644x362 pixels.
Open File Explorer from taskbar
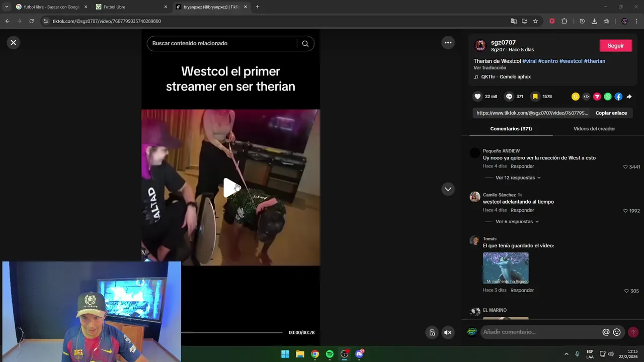[300, 354]
